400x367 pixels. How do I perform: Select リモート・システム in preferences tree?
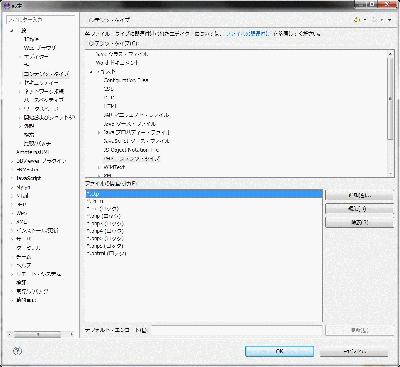click(39, 274)
